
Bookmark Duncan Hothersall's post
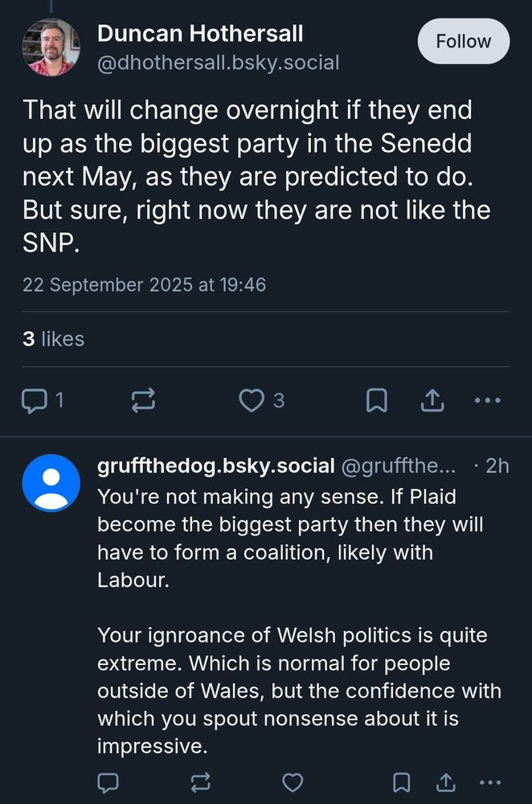pyautogui.click(x=376, y=400)
